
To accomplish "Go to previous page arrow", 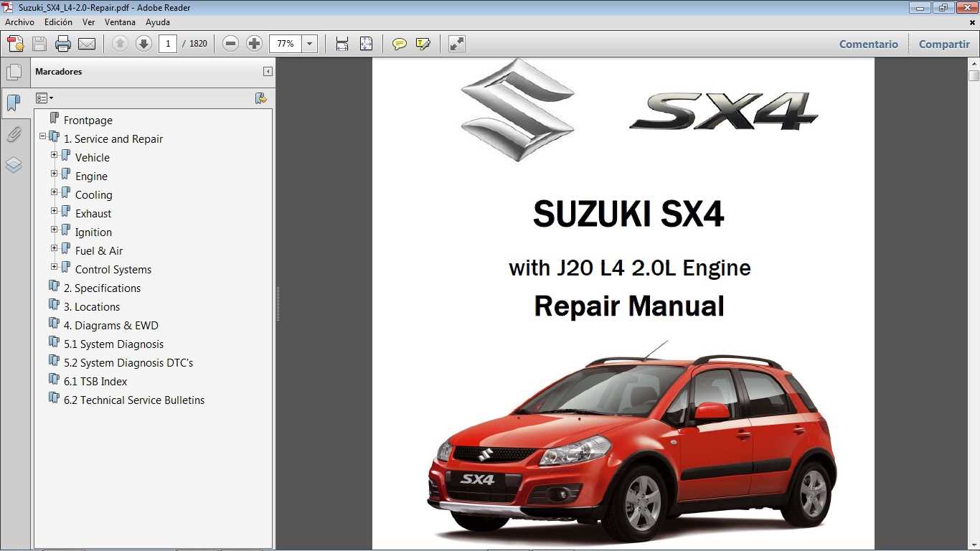I will [120, 44].
